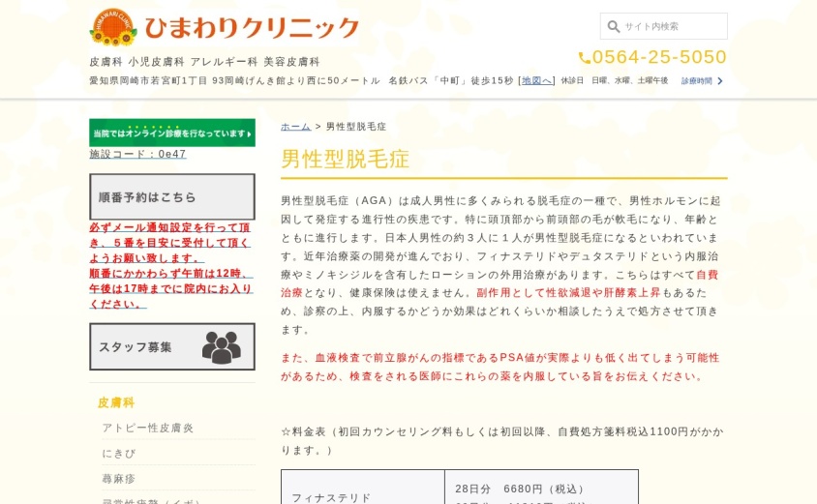817x504 pixels.
Task: Click the phone icon beside 0564-25-5050
Action: click(x=585, y=58)
